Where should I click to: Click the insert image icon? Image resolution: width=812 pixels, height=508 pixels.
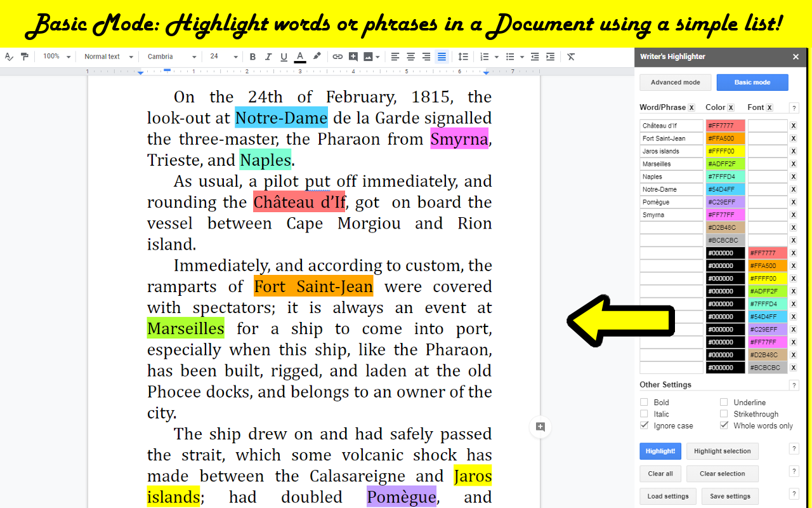tap(368, 57)
